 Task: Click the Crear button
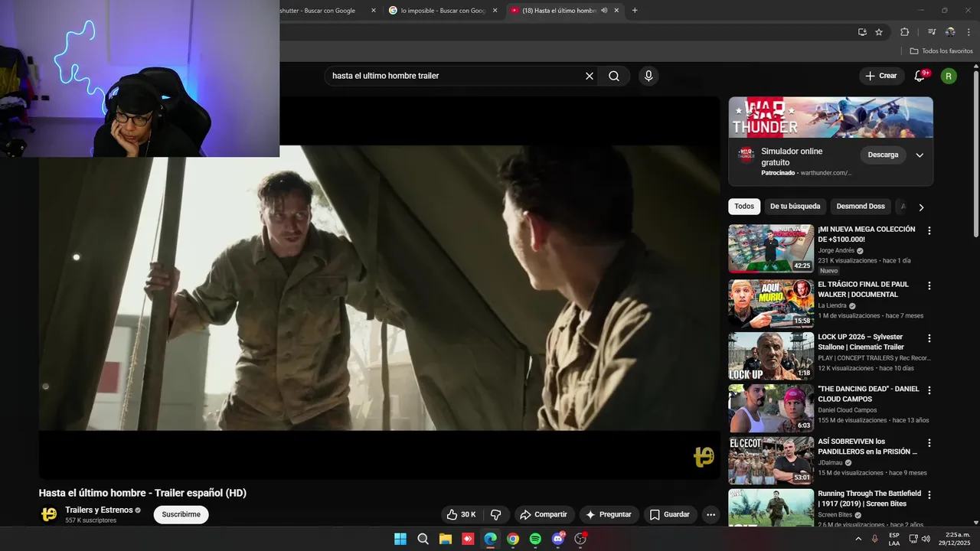(x=880, y=76)
